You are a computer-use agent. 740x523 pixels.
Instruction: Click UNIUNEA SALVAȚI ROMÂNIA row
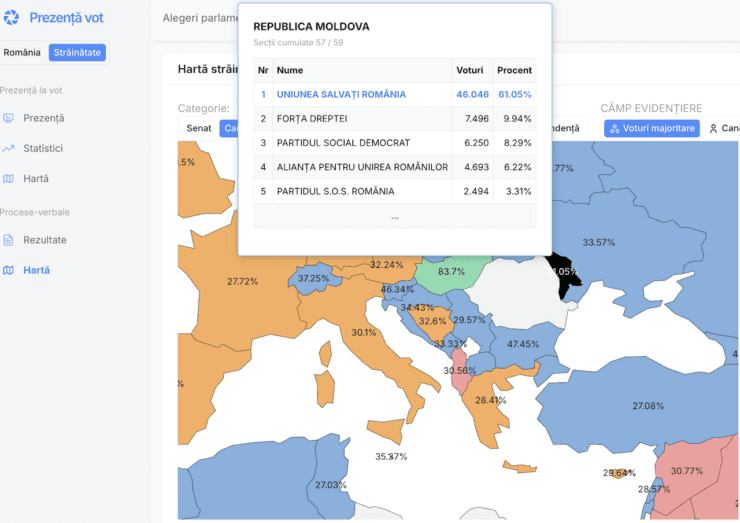click(x=341, y=94)
